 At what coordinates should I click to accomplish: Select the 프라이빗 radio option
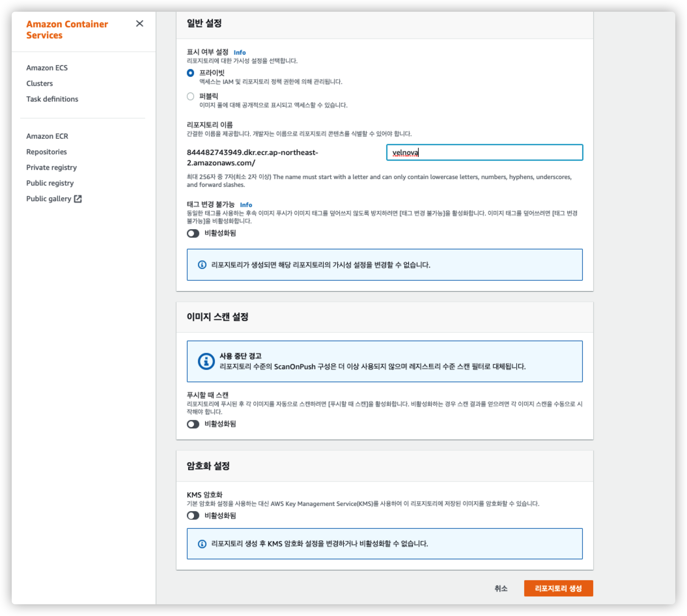click(190, 73)
